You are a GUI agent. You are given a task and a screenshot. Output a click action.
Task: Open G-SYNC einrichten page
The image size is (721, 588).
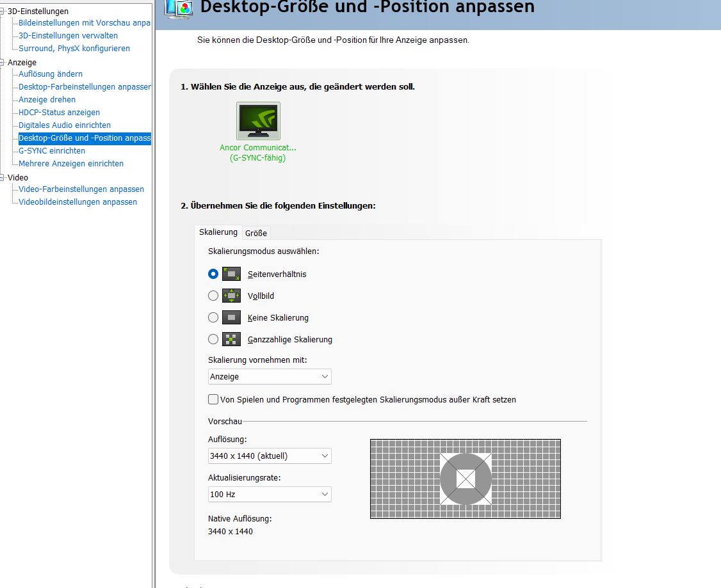coord(51,150)
